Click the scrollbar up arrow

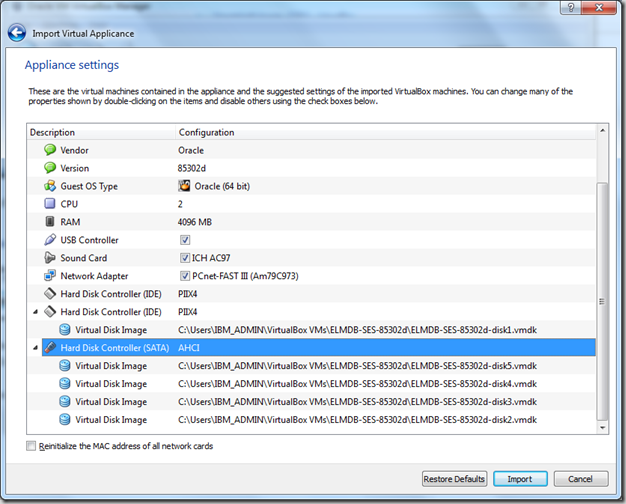point(602,131)
